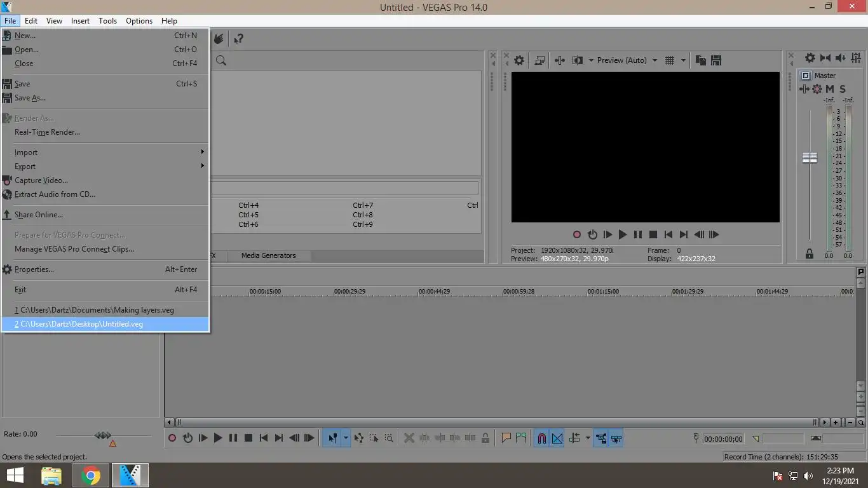Toggle preview Overlays grid icon

coord(669,60)
